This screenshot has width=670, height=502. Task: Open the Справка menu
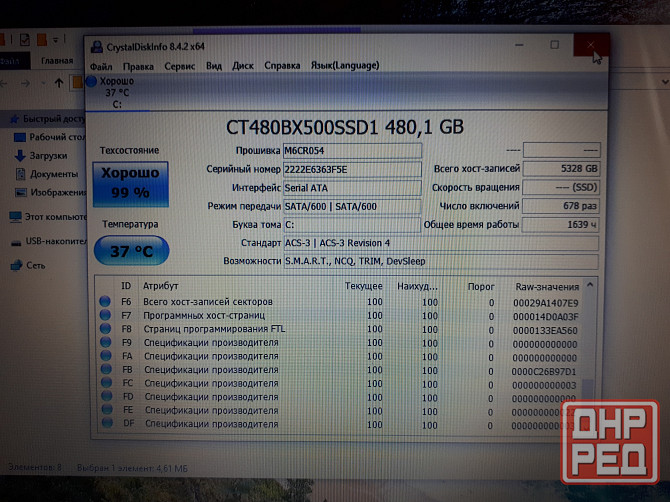282,65
